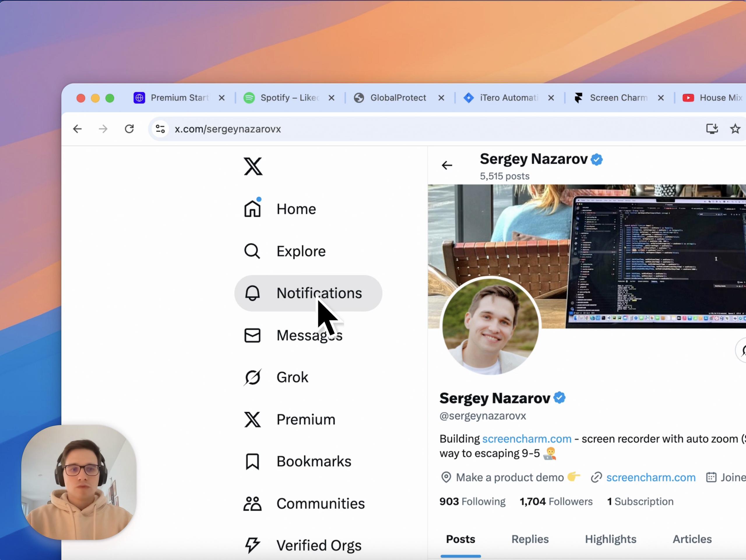Switch to the Replies tab
The image size is (746, 560).
coord(530,539)
